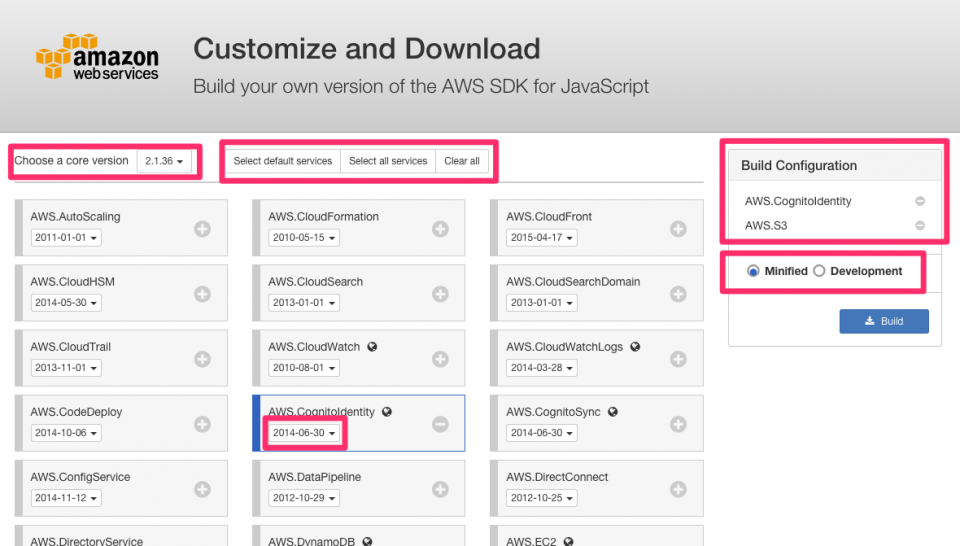Screen dimensions: 960x546
Task: Open AWS.AutoScaling 2011-01-01 version dropdown
Action: pos(66,237)
